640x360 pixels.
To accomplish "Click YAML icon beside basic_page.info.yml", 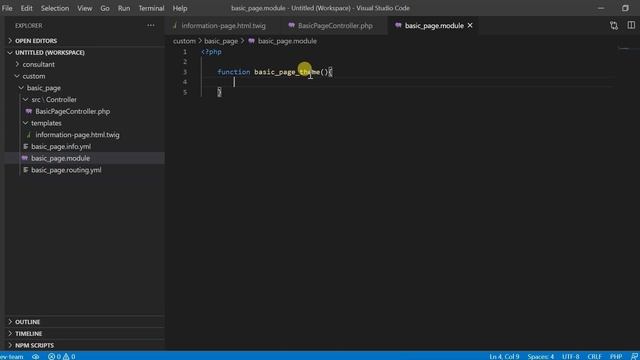I will 25,147.
